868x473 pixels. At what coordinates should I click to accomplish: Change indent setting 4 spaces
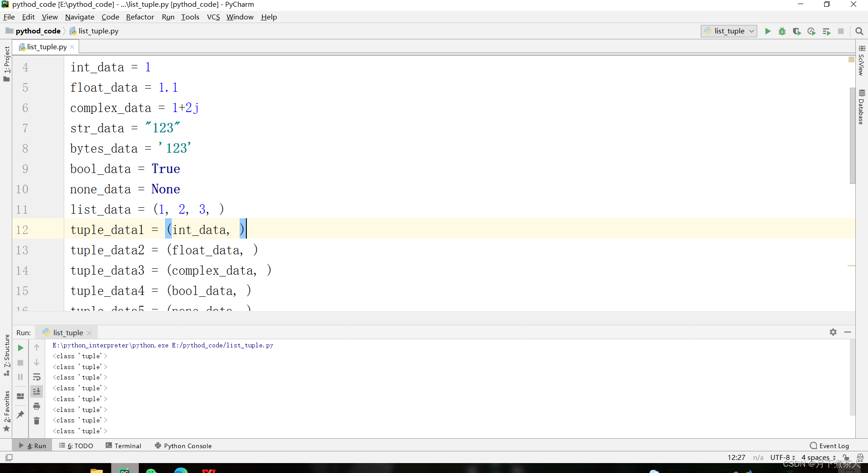tap(818, 458)
